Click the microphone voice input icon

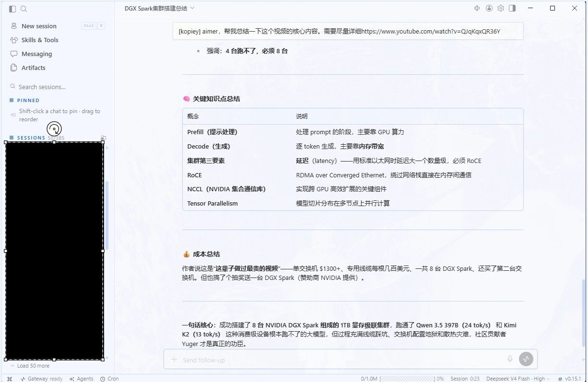[510, 359]
